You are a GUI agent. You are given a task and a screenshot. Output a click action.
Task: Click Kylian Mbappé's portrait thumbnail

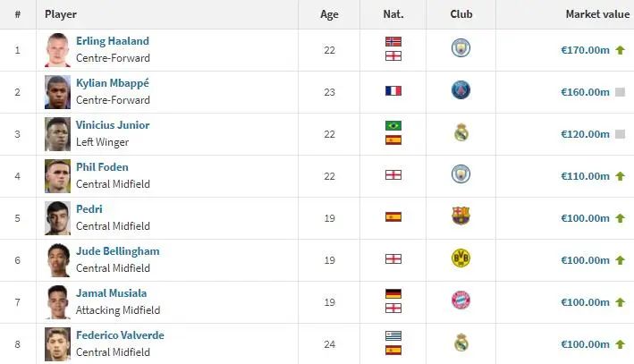pyautogui.click(x=57, y=91)
